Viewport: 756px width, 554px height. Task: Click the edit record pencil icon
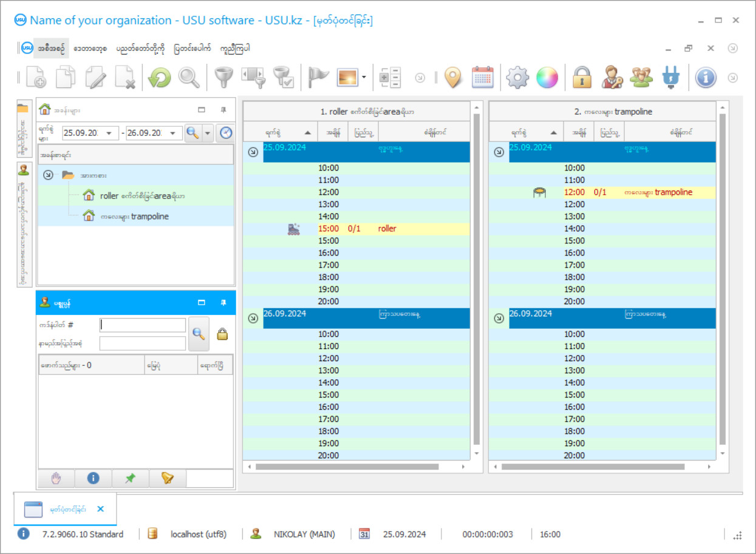point(96,78)
